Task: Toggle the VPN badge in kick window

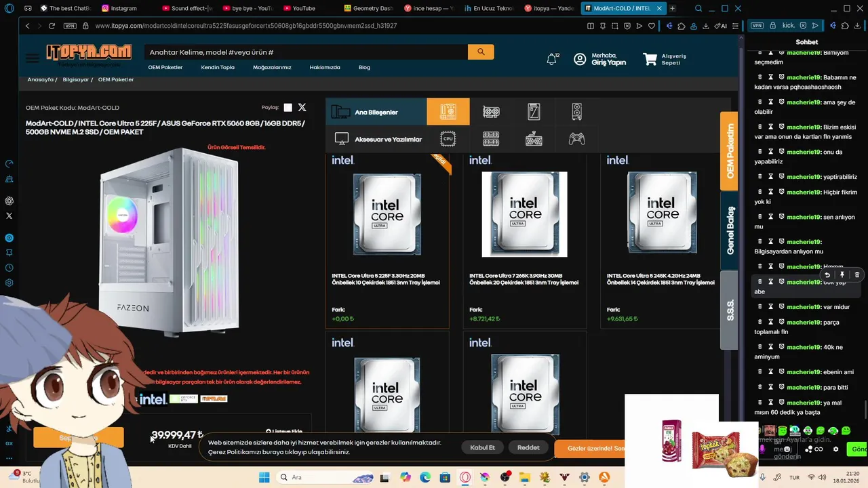Action: point(757,26)
